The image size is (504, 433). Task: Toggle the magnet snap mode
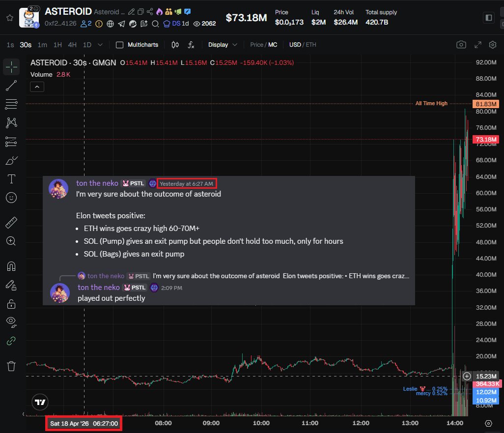pos(12,266)
